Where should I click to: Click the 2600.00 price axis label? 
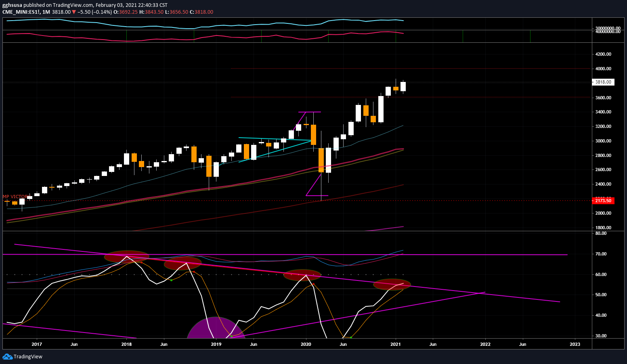coord(603,169)
